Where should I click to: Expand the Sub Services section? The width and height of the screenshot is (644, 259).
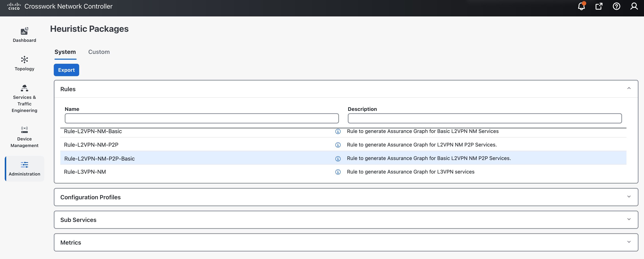pos(629,219)
